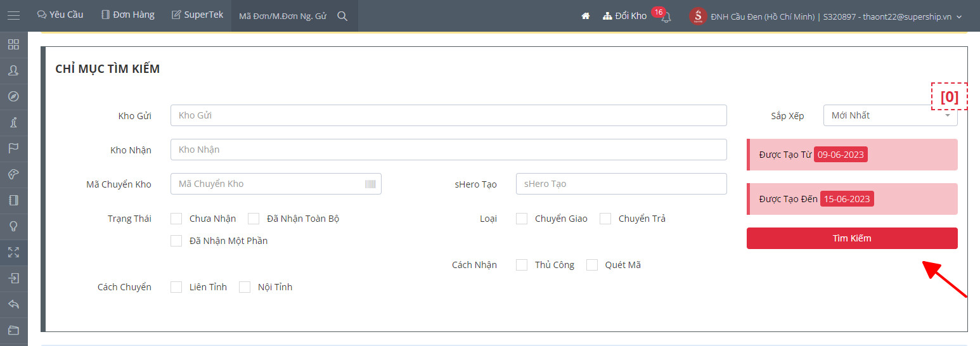Image resolution: width=980 pixels, height=346 pixels.
Task: Open the hamburger menu icon
Action: click(13, 15)
